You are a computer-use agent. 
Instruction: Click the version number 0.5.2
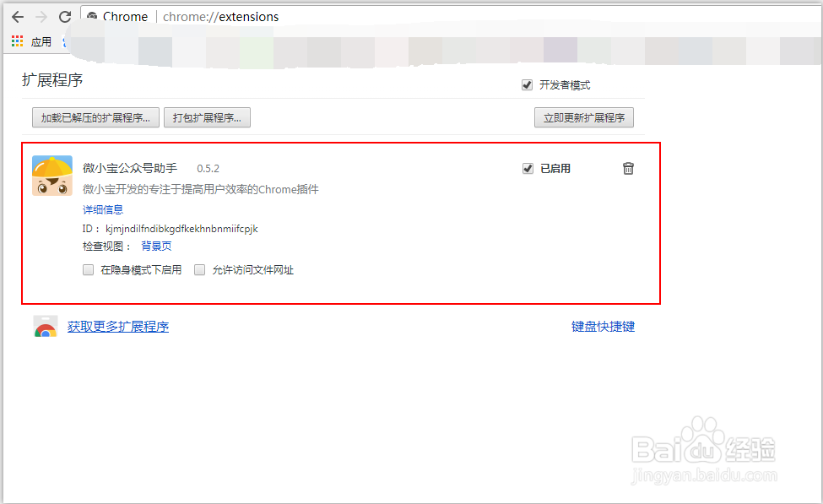click(208, 169)
